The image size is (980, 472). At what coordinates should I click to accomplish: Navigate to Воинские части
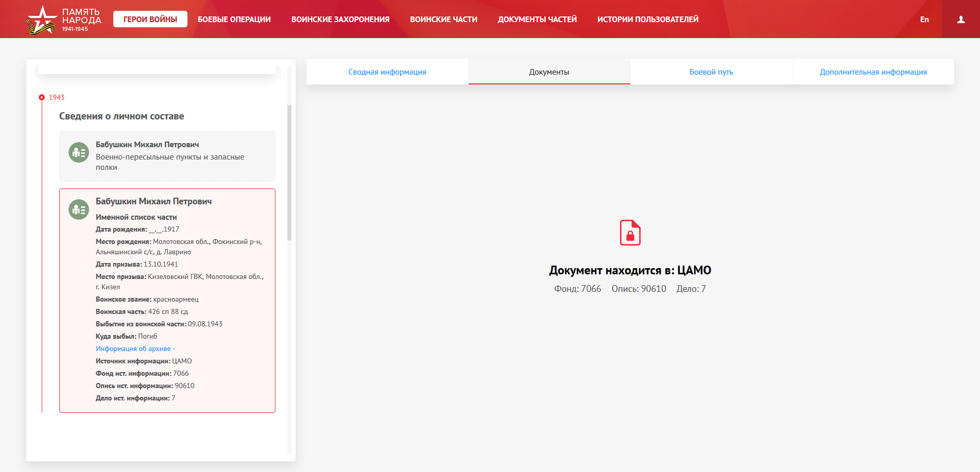443,20
